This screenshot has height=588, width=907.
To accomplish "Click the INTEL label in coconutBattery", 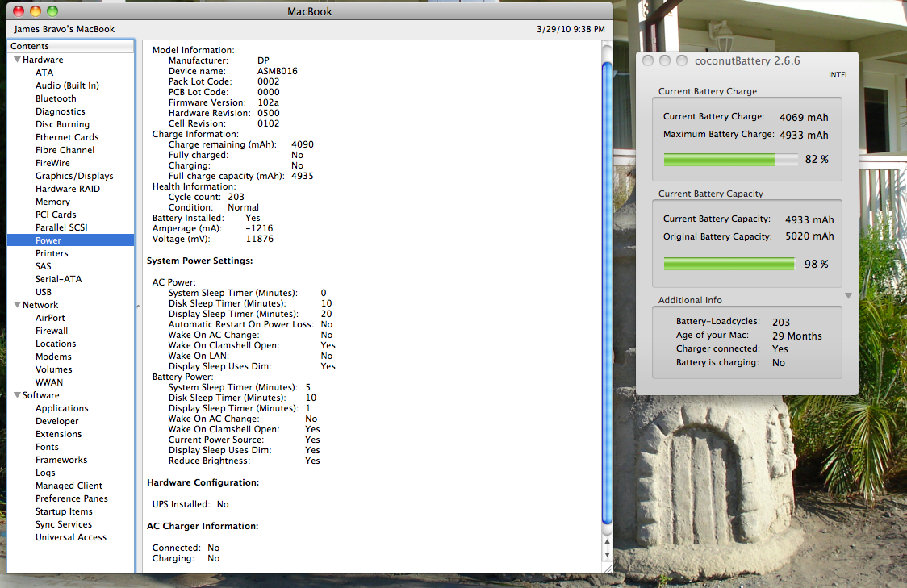I will tap(838, 74).
